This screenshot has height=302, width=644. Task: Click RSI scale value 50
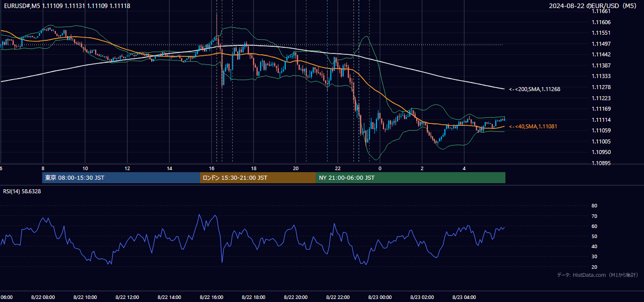[594, 236]
